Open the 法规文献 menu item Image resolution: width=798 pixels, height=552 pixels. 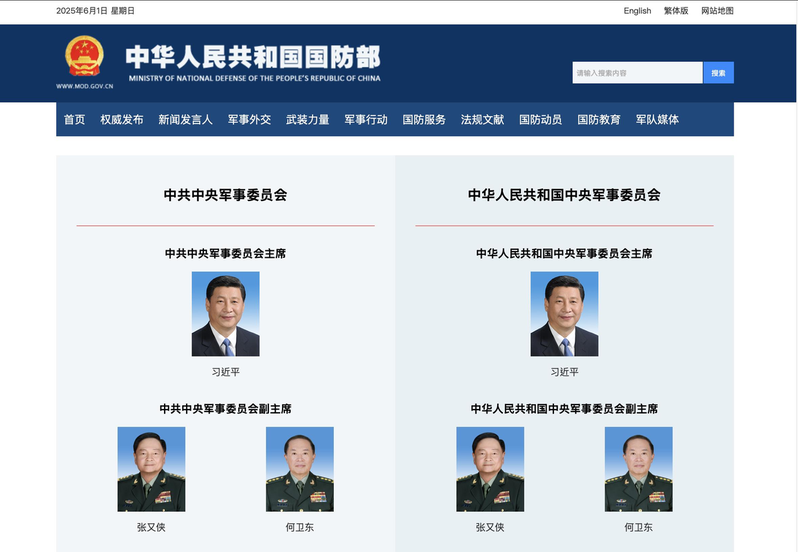(x=482, y=120)
